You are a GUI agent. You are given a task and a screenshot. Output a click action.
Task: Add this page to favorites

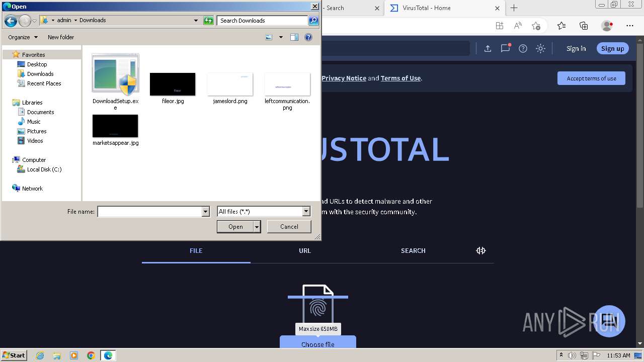(536, 26)
